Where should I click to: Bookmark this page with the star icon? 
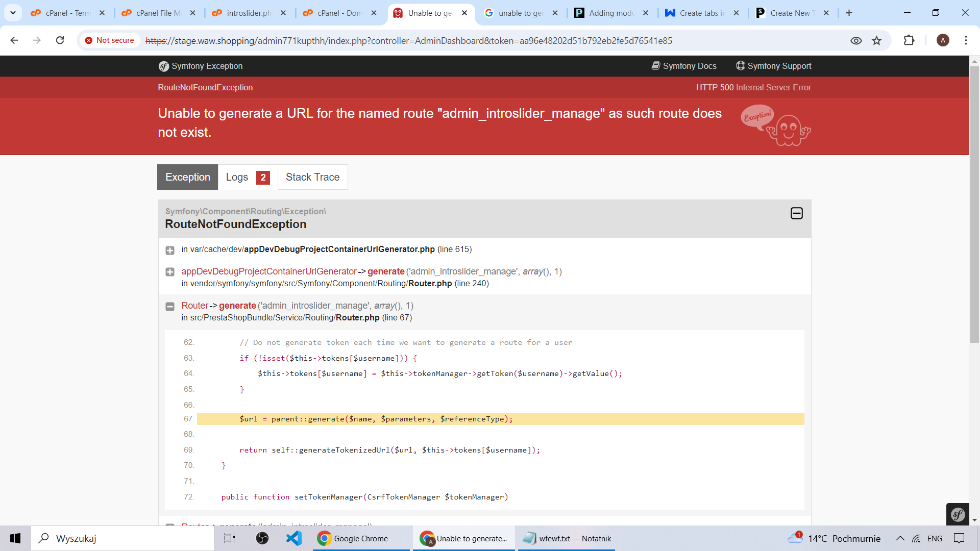click(x=876, y=40)
